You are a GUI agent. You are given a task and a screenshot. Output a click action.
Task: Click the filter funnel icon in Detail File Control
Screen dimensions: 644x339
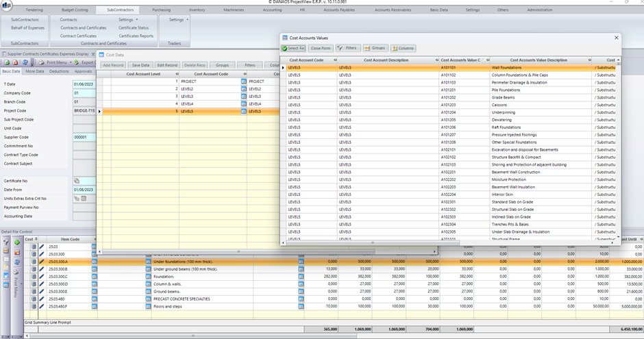(5, 242)
